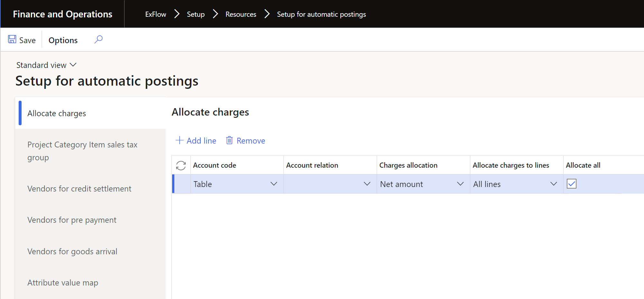
Task: Toggle the Allocate all checkbox
Action: pos(572,184)
